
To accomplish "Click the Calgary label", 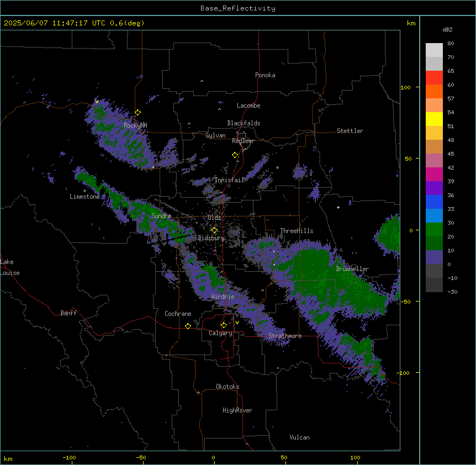I will point(220,333).
